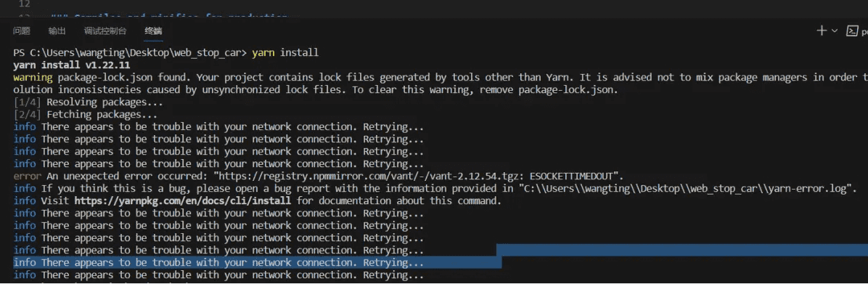Open the yarnpkg.com/en/docs/cli/install link
The height and width of the screenshot is (284, 868).
183,201
